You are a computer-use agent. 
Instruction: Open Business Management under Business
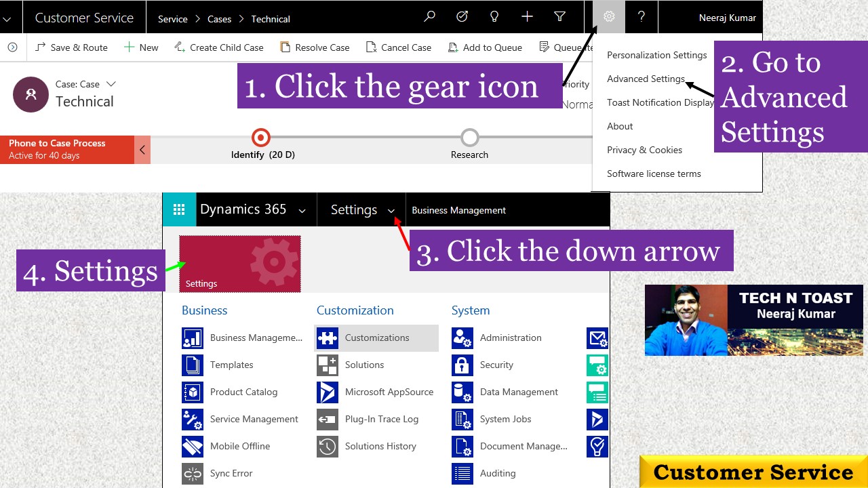[243, 338]
